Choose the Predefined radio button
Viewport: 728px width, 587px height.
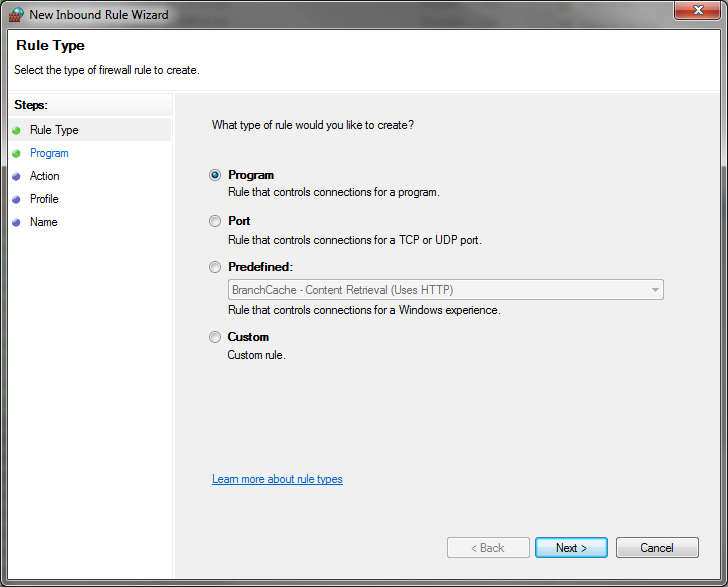coord(214,267)
